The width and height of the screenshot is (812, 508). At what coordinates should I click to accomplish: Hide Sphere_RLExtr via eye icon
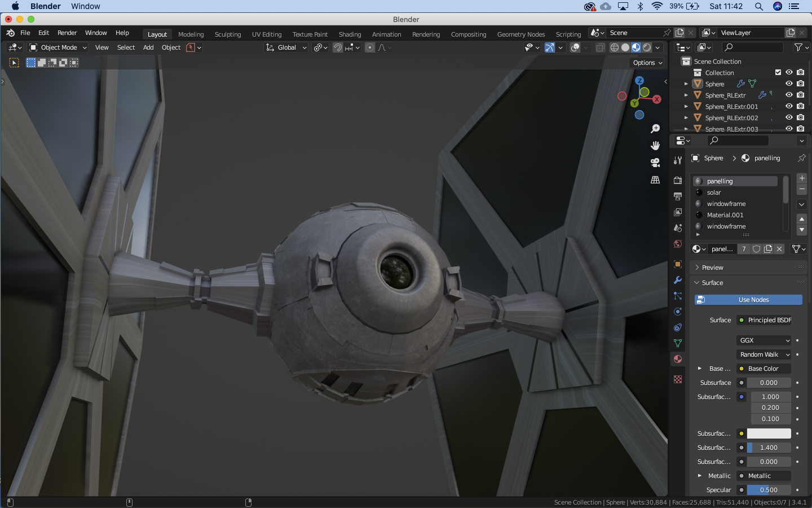(x=789, y=95)
